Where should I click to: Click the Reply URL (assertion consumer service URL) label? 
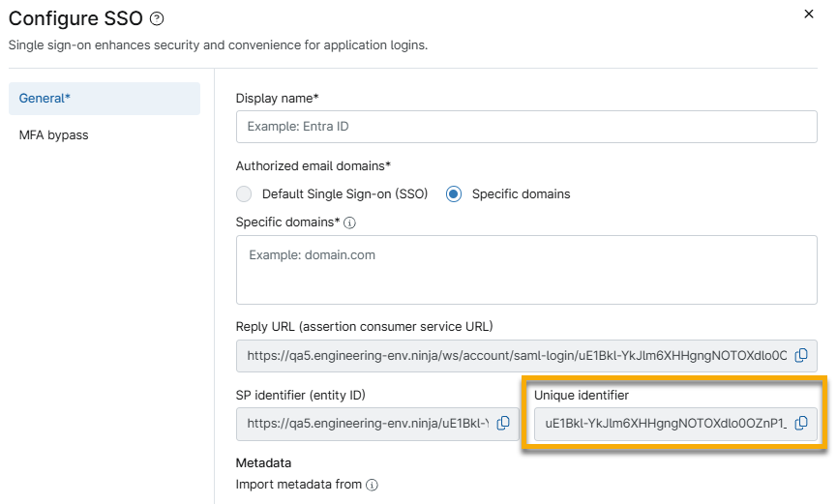click(365, 326)
